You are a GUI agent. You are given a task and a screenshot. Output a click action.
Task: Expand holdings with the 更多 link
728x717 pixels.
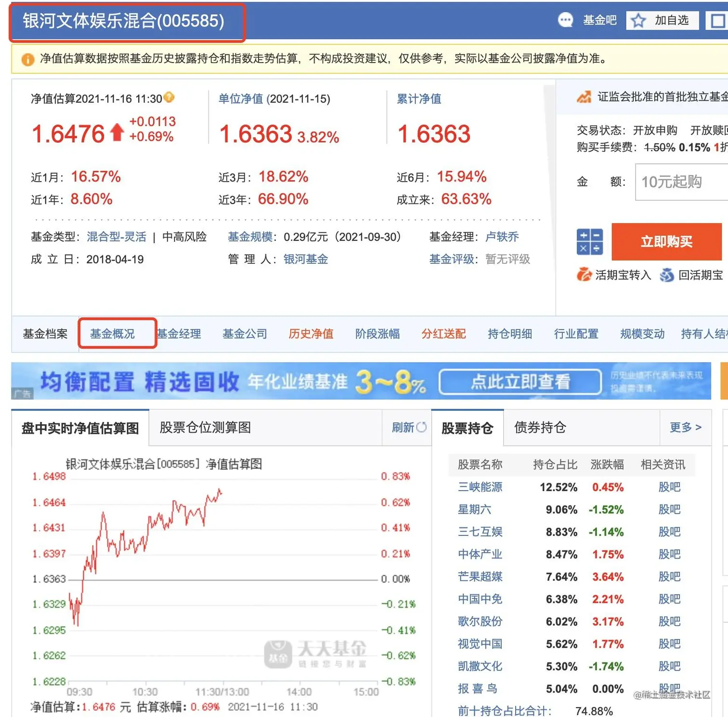(685, 428)
